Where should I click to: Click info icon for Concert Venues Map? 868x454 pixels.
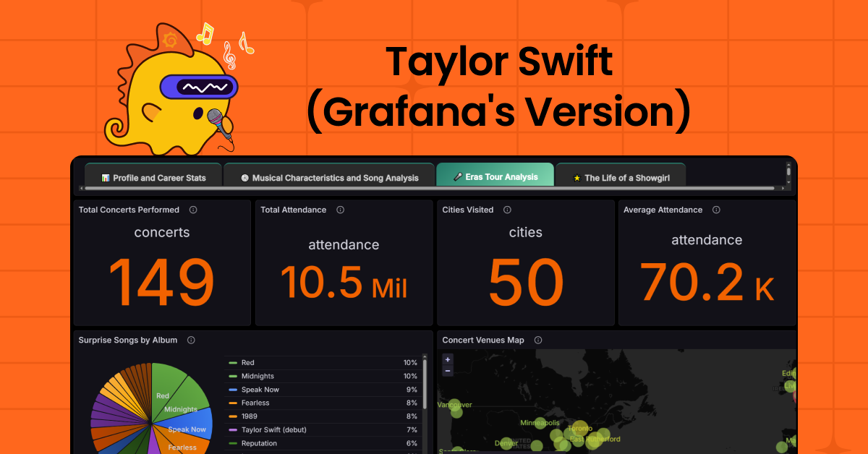coord(537,340)
